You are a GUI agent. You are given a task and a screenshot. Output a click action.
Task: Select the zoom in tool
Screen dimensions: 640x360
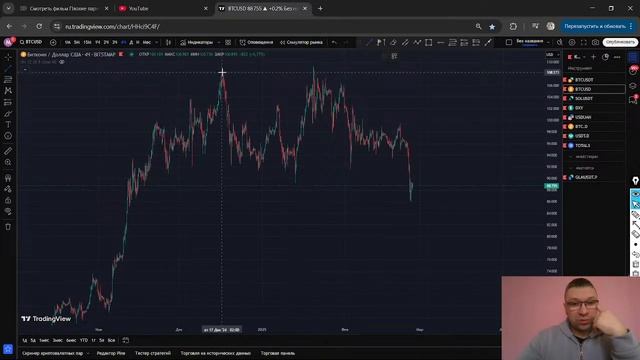coord(8,162)
